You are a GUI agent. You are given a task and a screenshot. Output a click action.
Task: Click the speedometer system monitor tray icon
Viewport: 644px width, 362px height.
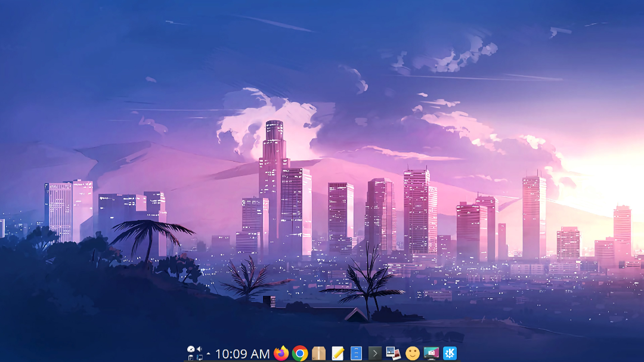tap(191, 349)
